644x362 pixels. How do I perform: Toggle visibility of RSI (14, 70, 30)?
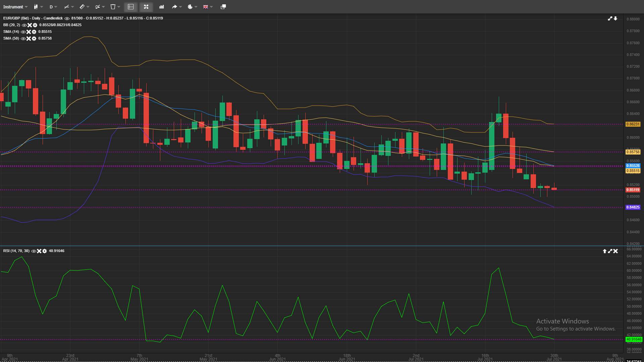pyautogui.click(x=34, y=251)
